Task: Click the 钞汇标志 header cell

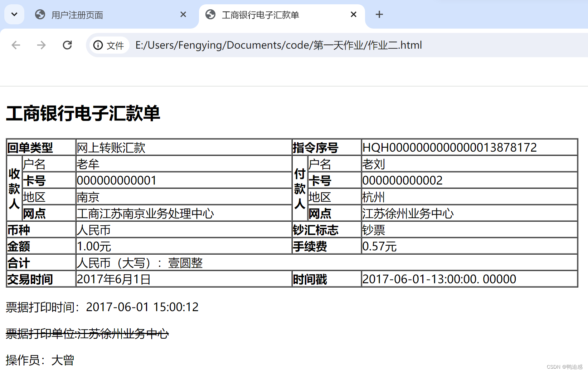Action: pos(327,230)
